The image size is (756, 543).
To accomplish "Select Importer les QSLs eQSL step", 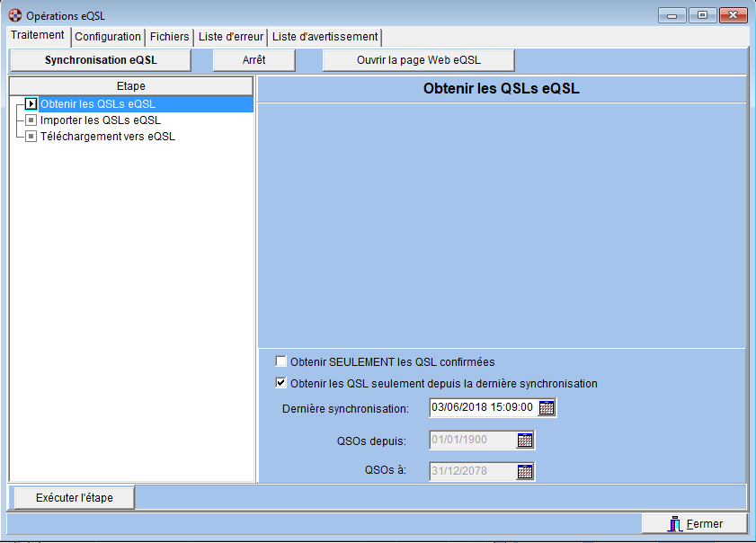I will click(x=101, y=120).
